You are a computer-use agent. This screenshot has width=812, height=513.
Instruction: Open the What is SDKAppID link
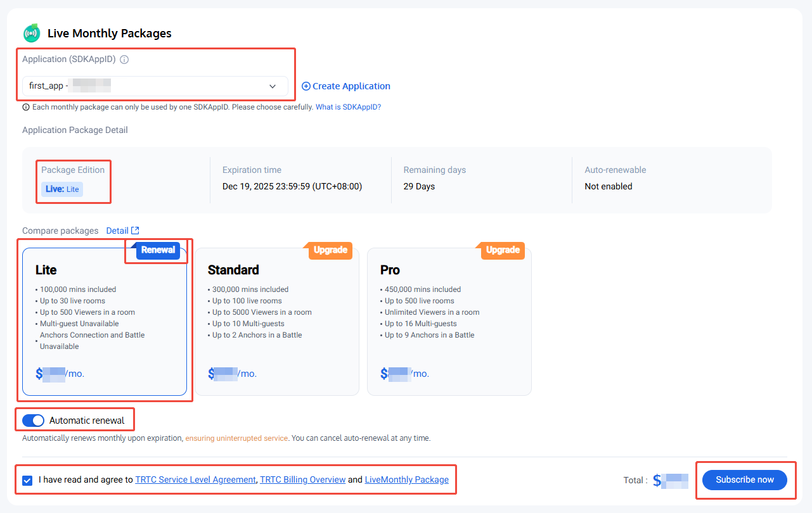348,107
